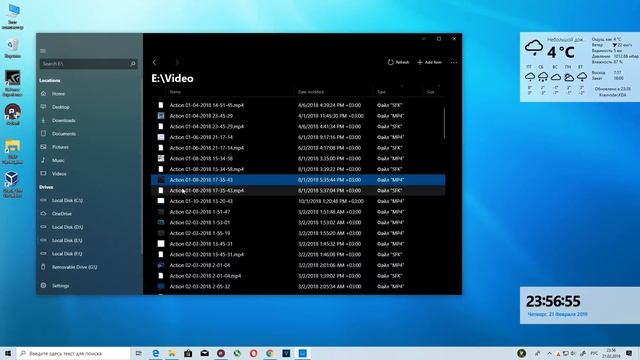Select the Recycle Bin desktop icon
The width and height of the screenshot is (640, 360).
[13, 49]
